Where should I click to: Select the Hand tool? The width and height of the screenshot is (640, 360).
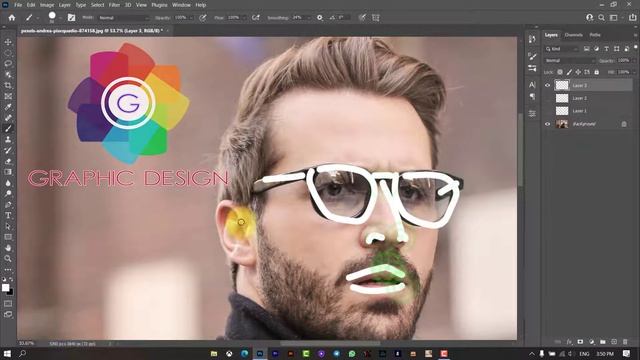(x=8, y=248)
